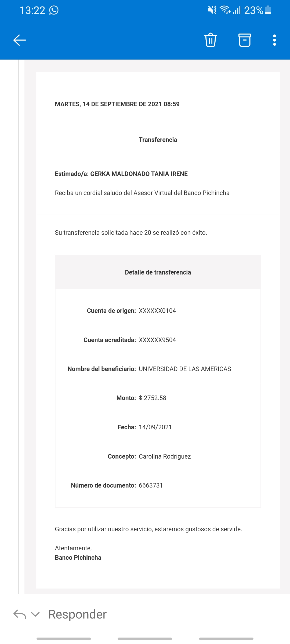
Task: Tap the back arrow in header
Action: pyautogui.click(x=20, y=40)
